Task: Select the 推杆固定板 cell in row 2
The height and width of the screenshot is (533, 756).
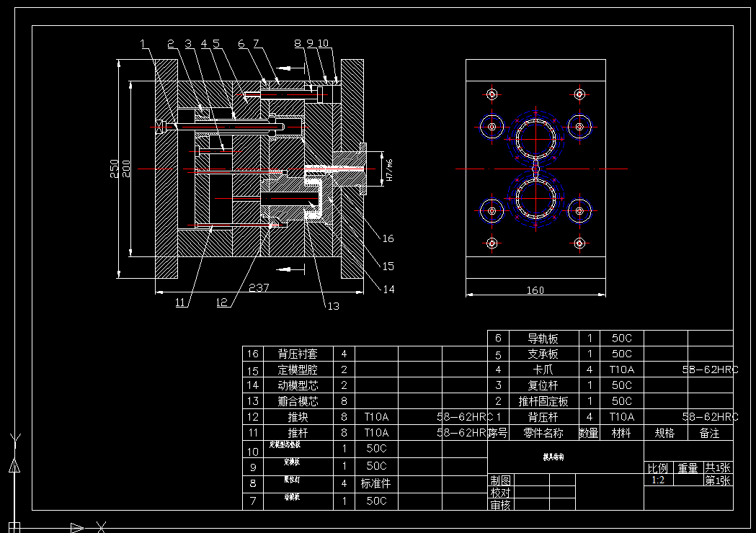Action: 543,401
